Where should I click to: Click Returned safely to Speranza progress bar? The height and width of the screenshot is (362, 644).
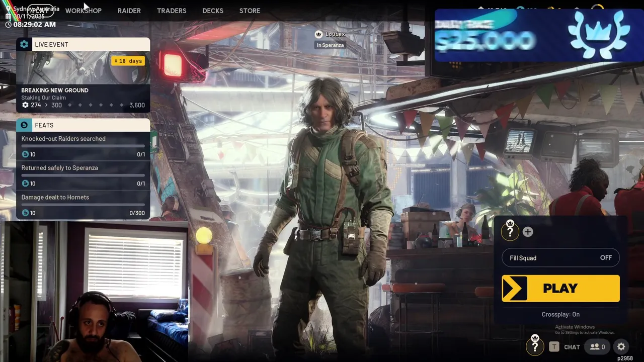coord(83,175)
